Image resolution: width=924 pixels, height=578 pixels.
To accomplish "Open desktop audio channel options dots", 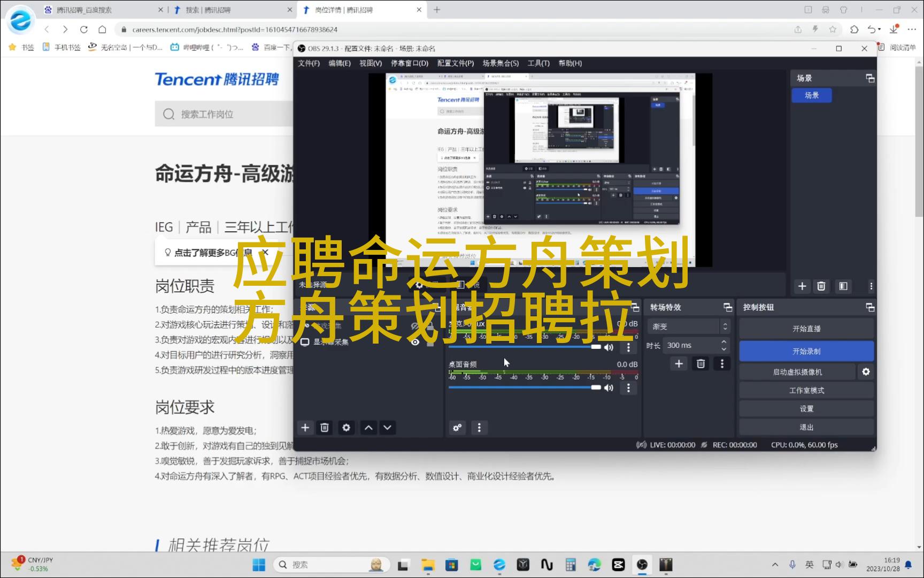I will 628,388.
